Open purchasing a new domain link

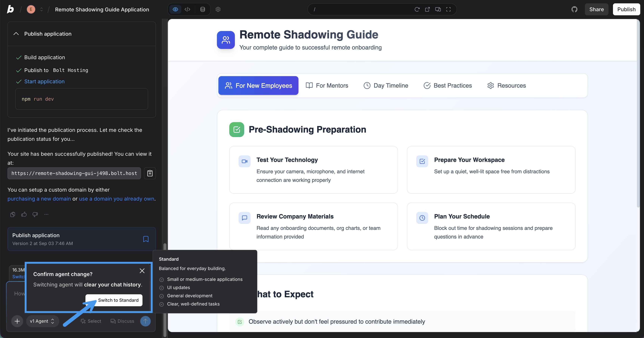point(39,199)
